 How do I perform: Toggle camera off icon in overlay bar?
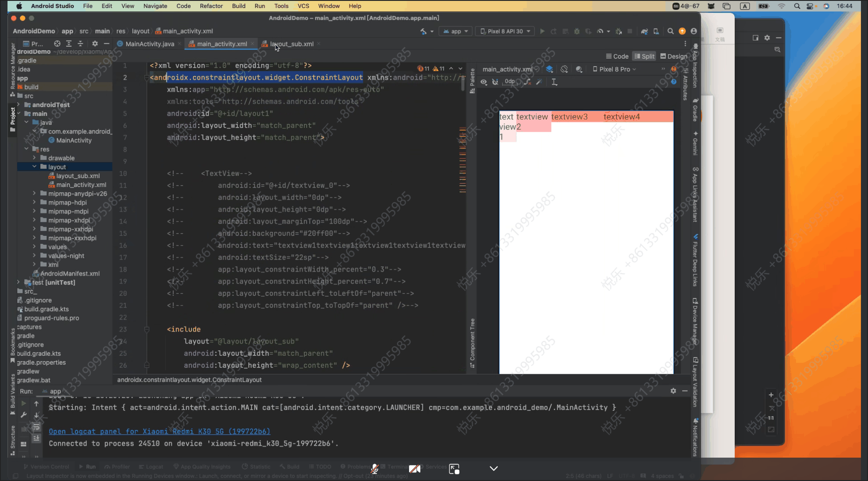414,469
